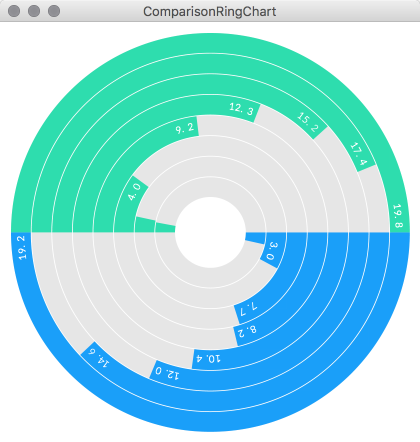Click the blue 3.0 ring label
The image size is (420, 442).
[272, 251]
